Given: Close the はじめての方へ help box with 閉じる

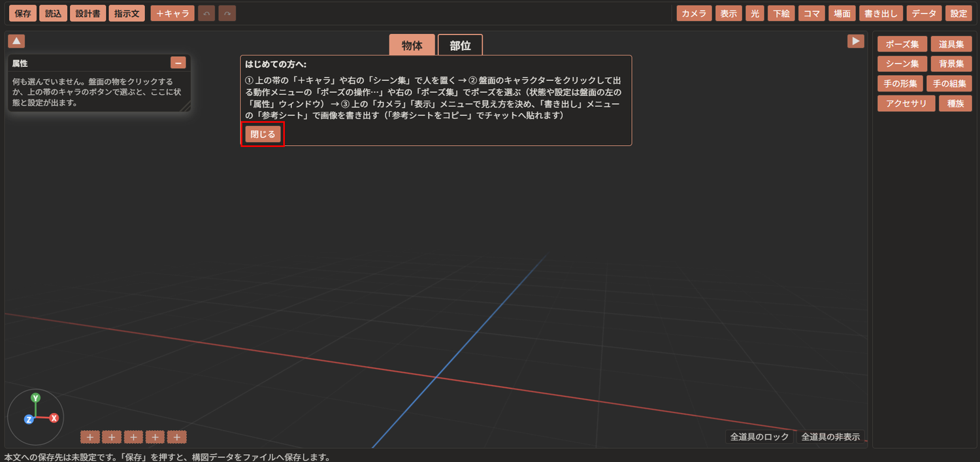Looking at the screenshot, I should click(x=263, y=134).
